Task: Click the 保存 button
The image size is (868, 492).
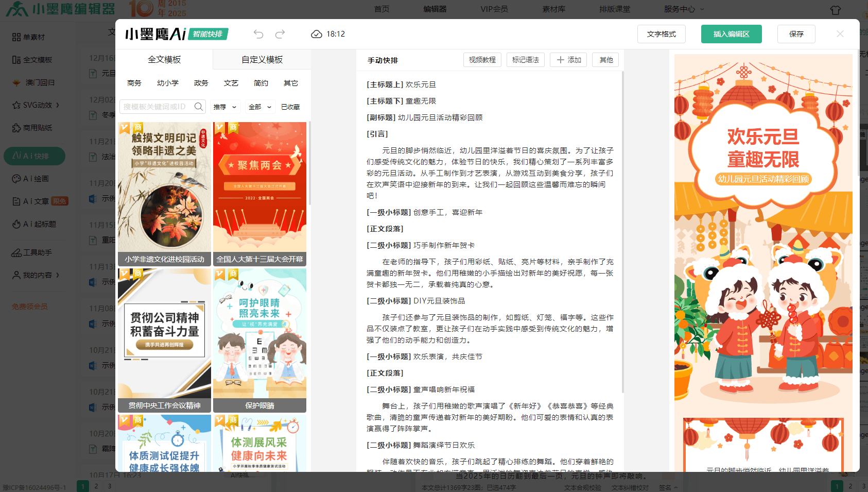Action: tap(796, 34)
